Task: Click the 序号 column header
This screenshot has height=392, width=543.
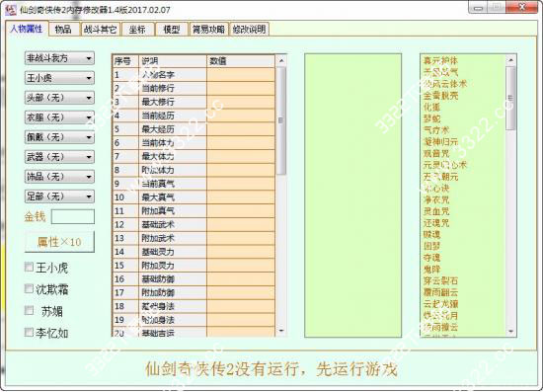Action: [125, 61]
